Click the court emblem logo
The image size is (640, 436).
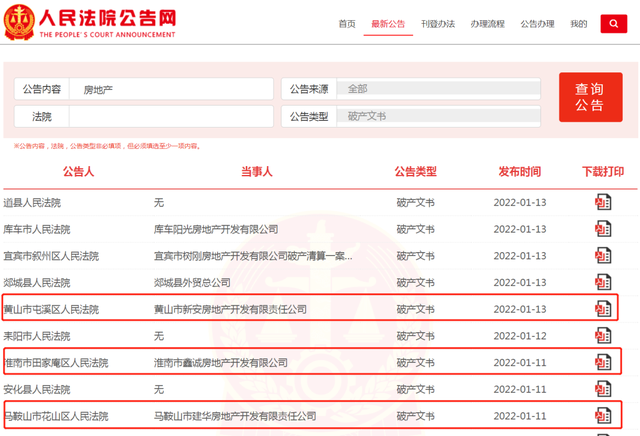[x=19, y=22]
